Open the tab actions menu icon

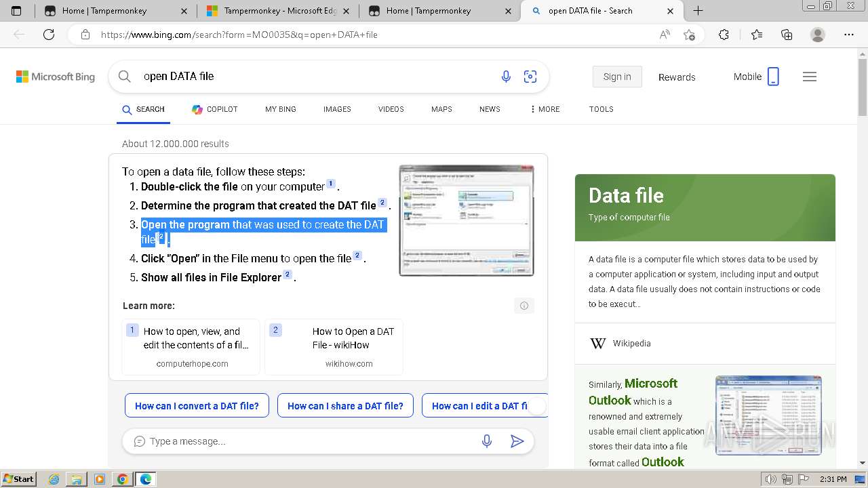coord(17,11)
